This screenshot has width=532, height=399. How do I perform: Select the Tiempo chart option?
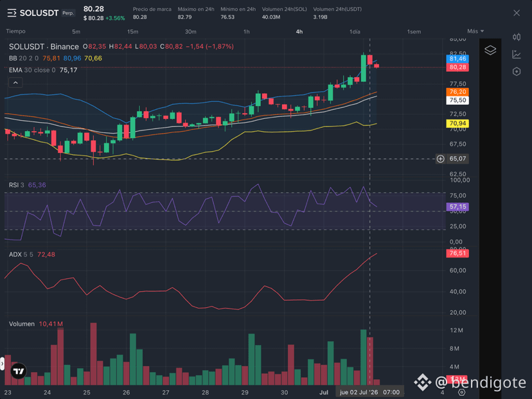15,31
